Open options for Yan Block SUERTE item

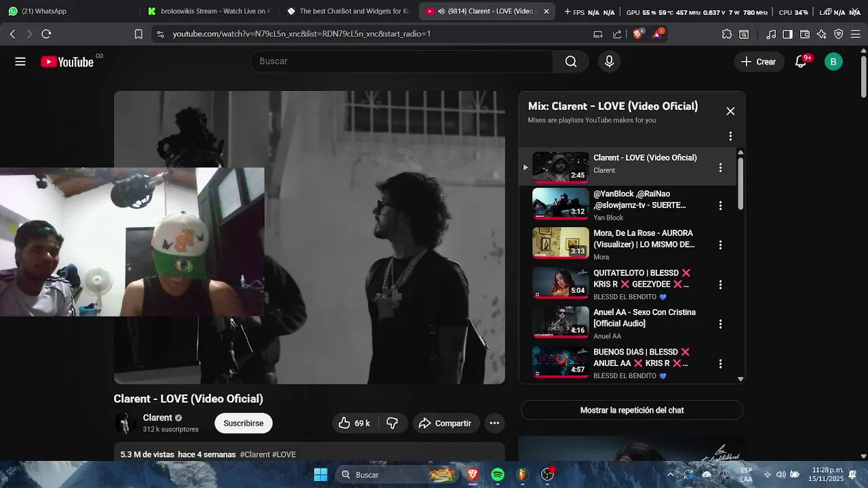pos(720,205)
